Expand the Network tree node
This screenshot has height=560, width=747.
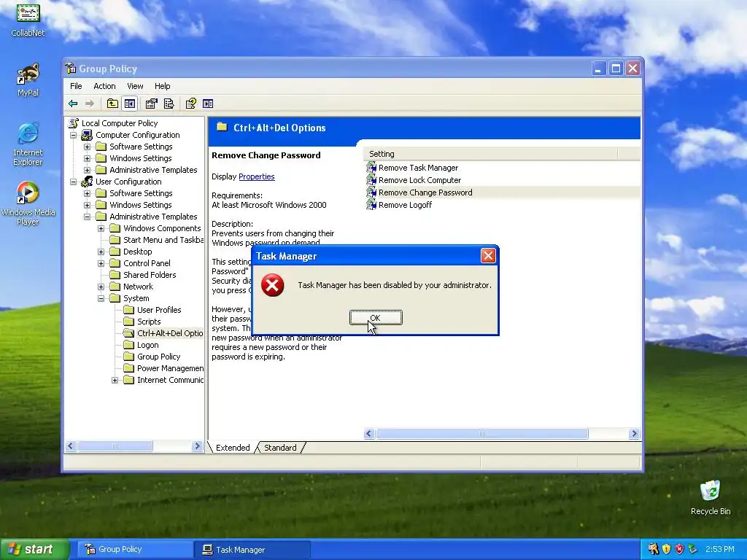(101, 287)
